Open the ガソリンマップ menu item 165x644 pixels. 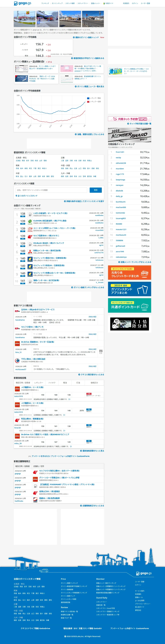[57, 3]
